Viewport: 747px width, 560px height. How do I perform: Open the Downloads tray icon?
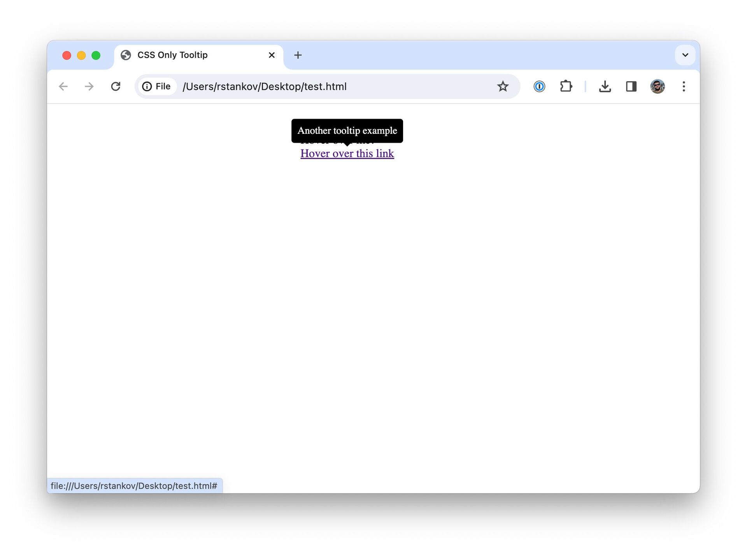pos(605,86)
